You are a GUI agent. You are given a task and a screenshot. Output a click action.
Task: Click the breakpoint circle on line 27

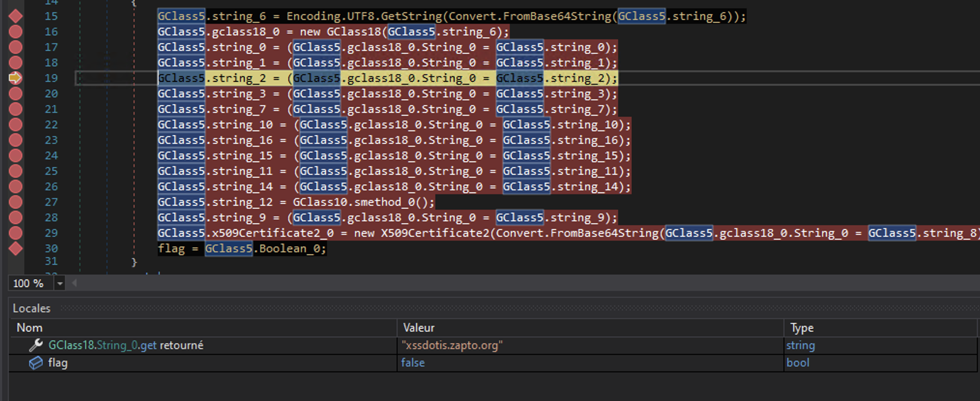(x=15, y=202)
